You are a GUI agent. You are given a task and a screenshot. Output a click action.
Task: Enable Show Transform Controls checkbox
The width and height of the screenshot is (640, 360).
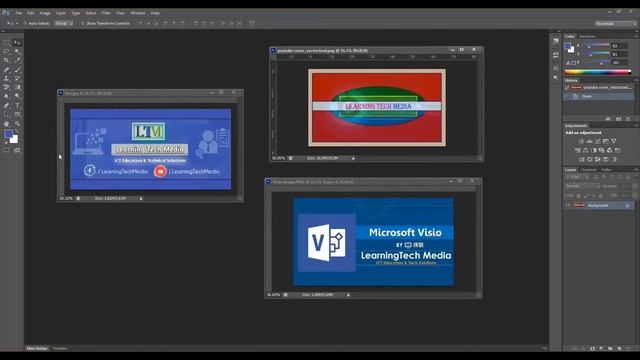82,23
